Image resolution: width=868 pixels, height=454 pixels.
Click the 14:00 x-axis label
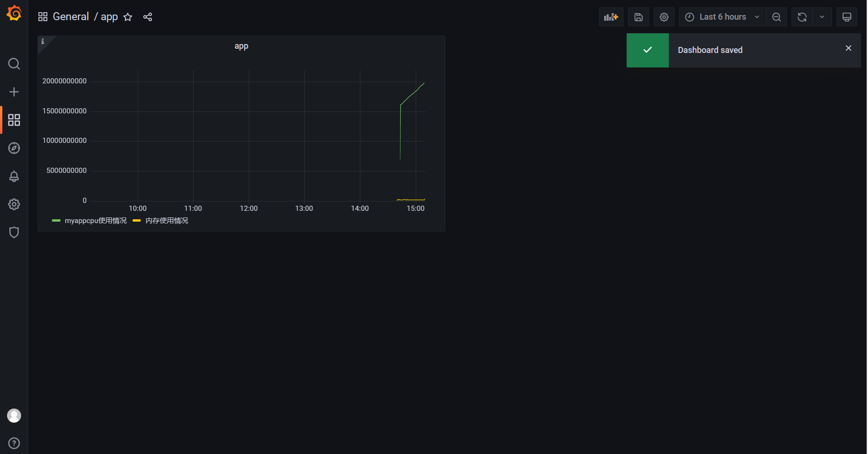tap(360, 208)
